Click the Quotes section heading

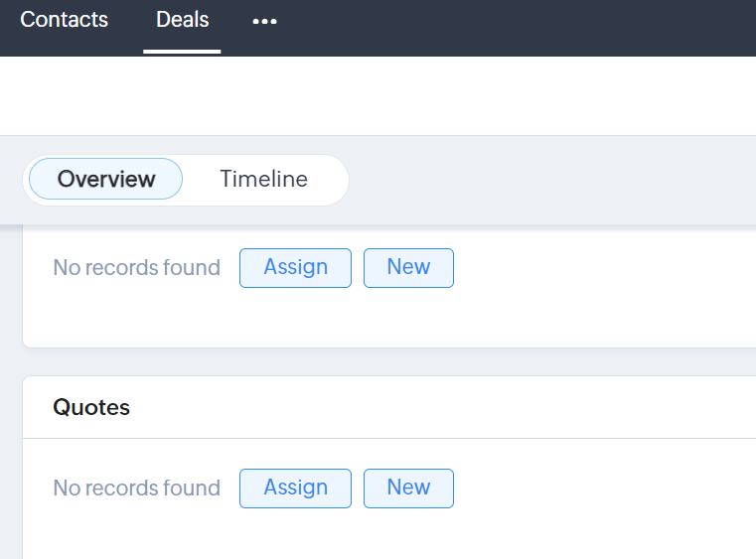[91, 407]
